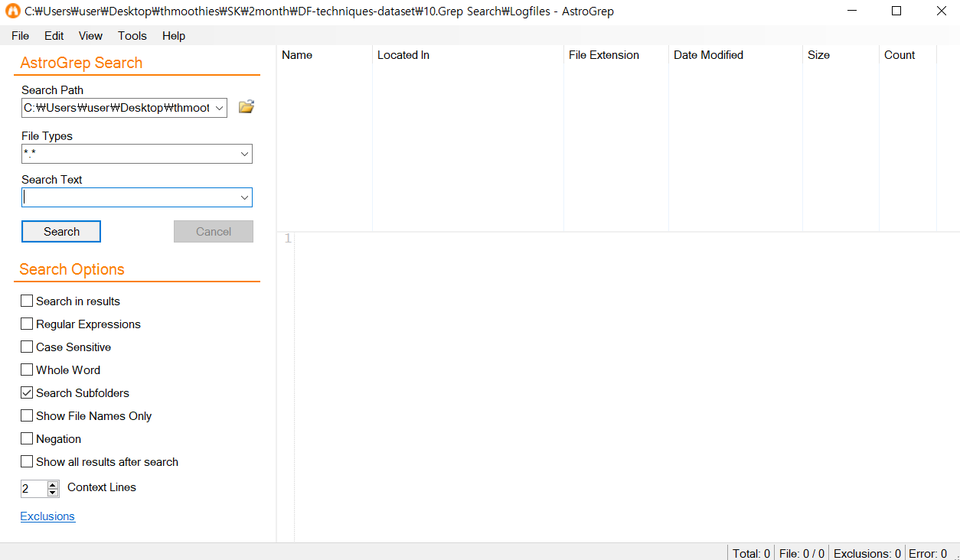Sort by File Extension column header
This screenshot has height=560, width=960.
point(616,55)
